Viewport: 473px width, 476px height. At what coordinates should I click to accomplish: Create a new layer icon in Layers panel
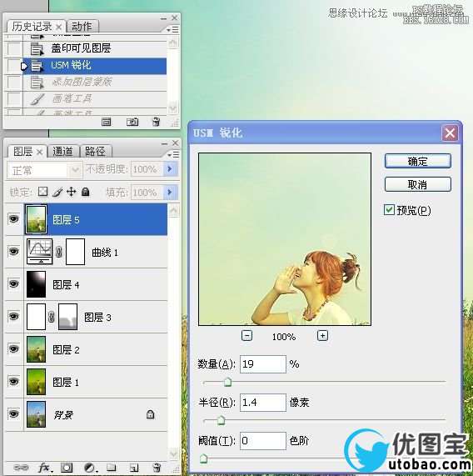134,468
